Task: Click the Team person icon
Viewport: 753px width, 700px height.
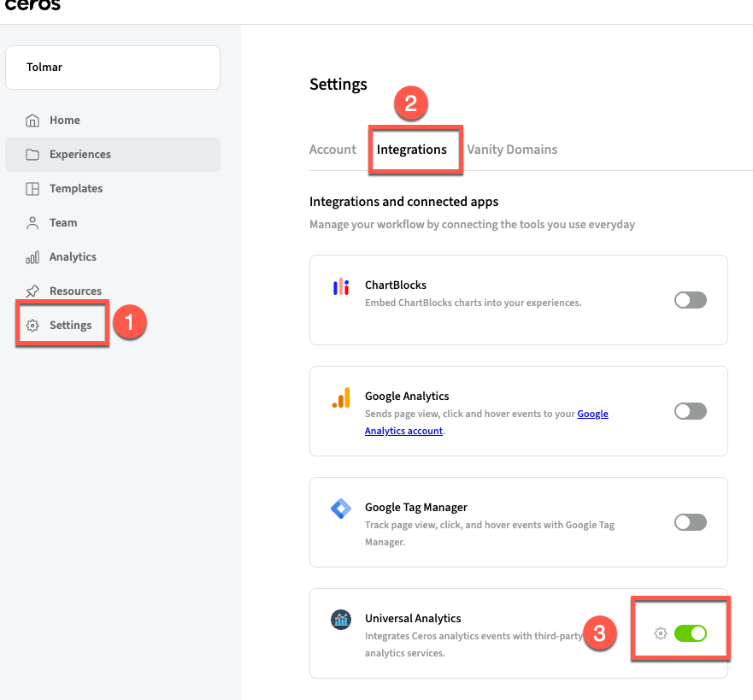Action: [32, 223]
